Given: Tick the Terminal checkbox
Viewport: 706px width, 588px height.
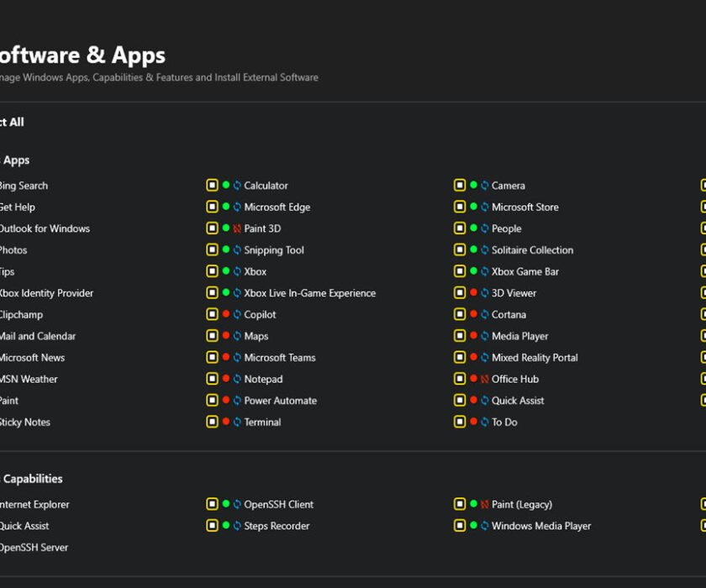Looking at the screenshot, I should point(212,422).
